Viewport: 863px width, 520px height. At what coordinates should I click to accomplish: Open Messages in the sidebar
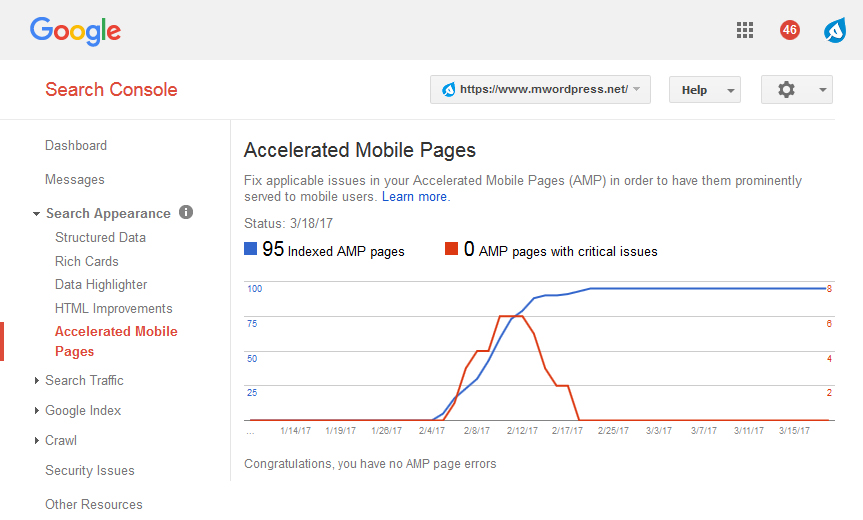(75, 179)
